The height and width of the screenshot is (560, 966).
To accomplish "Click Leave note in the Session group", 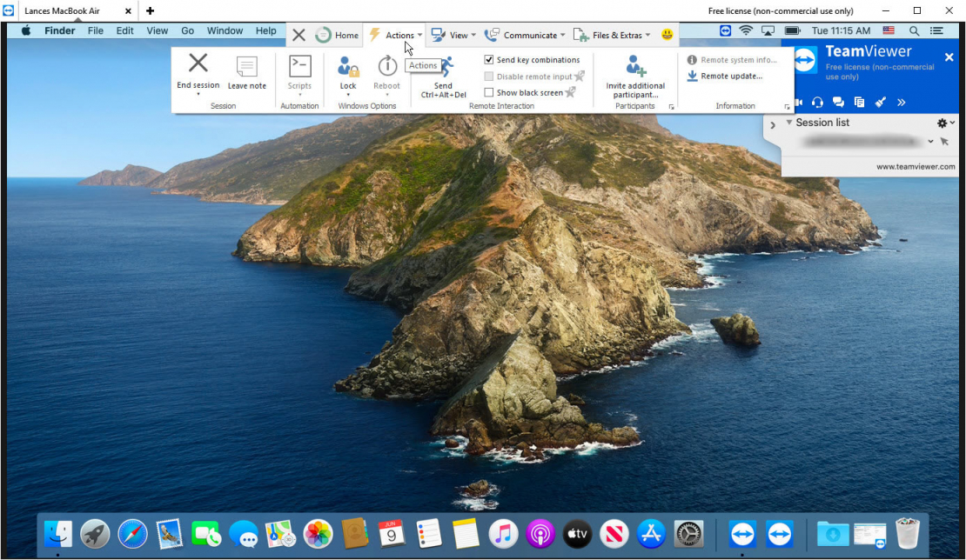I will pyautogui.click(x=246, y=74).
